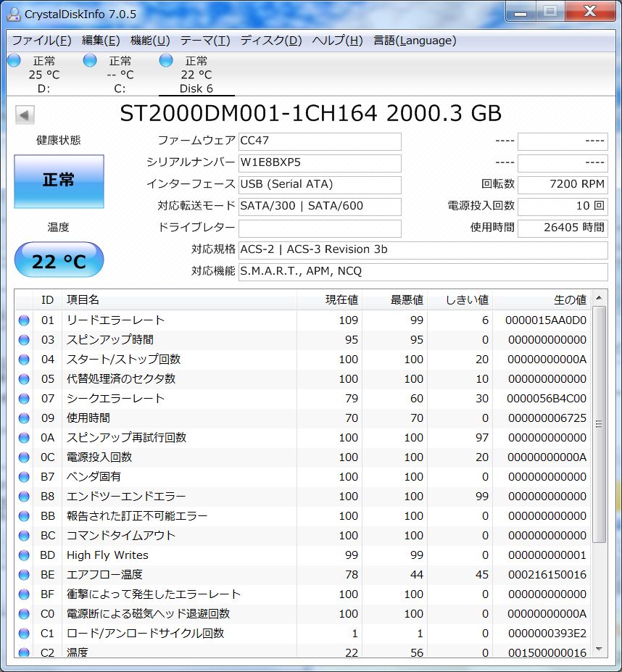Viewport: 622px width, 672px height.
Task: Click the blue status dot beside 温度 attribute C2
Action: [23, 653]
